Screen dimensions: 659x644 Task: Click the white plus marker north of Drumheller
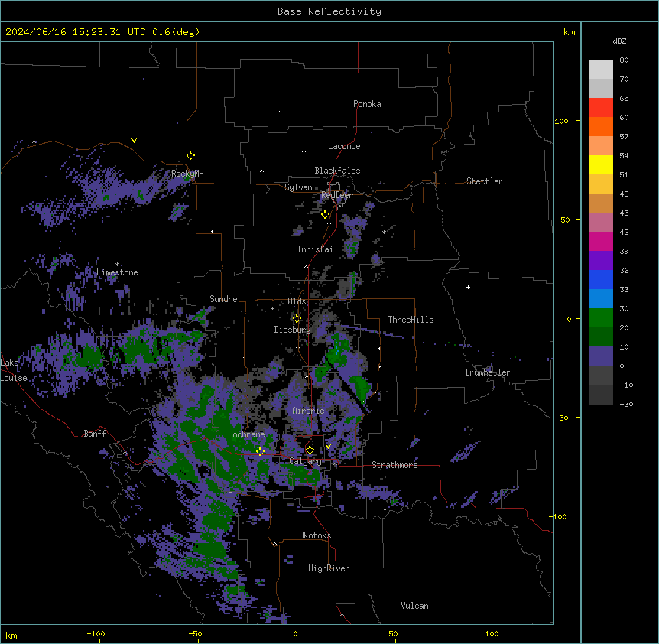468,287
